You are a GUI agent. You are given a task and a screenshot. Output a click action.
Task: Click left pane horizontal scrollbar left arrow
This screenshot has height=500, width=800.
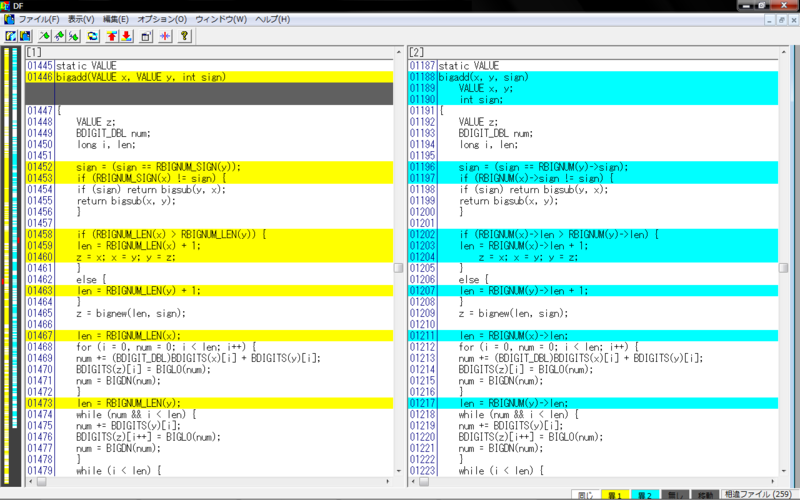(x=31, y=481)
